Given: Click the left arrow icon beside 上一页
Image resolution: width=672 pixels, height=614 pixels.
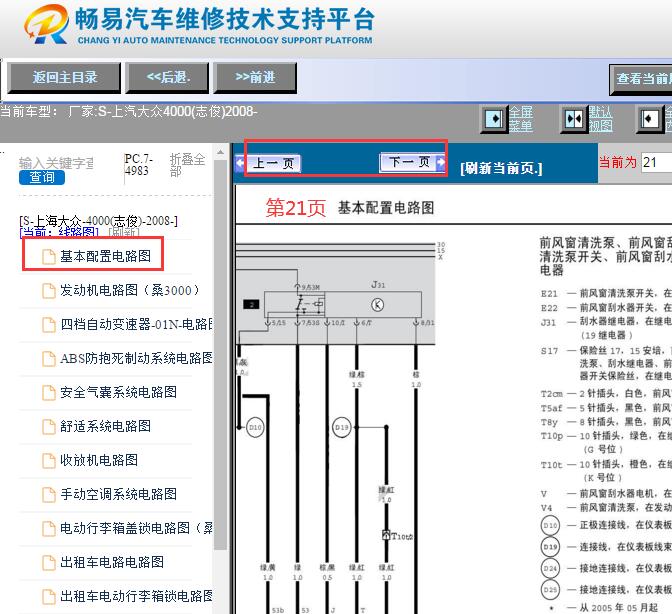Looking at the screenshot, I should tap(240, 163).
